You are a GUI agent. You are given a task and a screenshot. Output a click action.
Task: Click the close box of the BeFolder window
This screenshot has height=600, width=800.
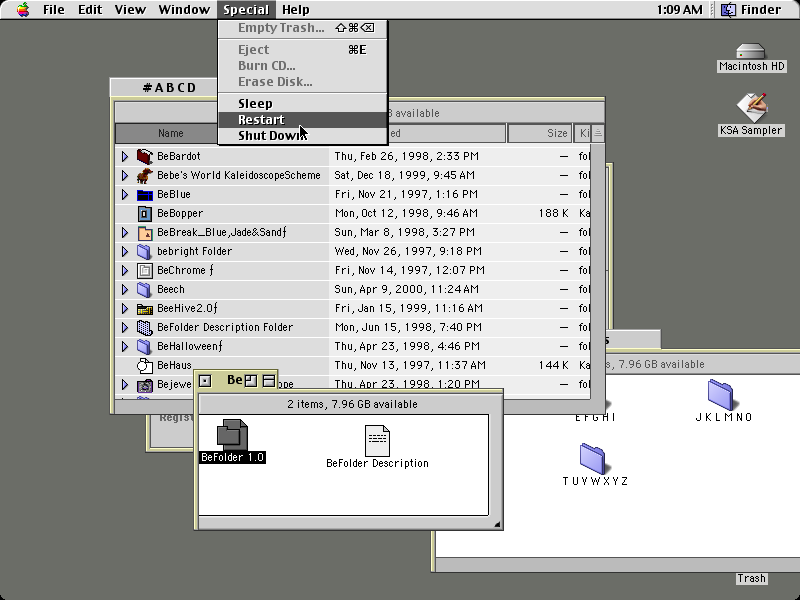(205, 381)
